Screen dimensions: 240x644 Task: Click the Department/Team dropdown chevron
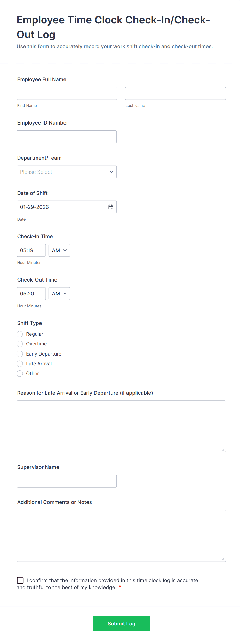[x=111, y=172]
